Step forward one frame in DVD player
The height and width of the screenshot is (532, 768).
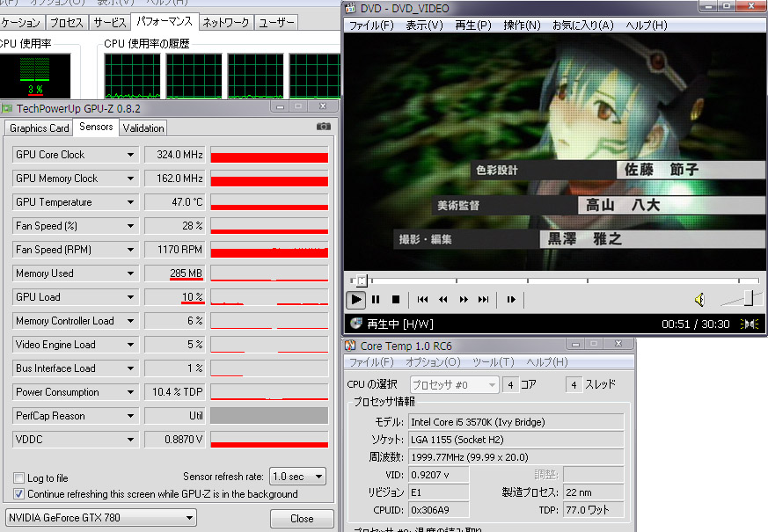(511, 300)
